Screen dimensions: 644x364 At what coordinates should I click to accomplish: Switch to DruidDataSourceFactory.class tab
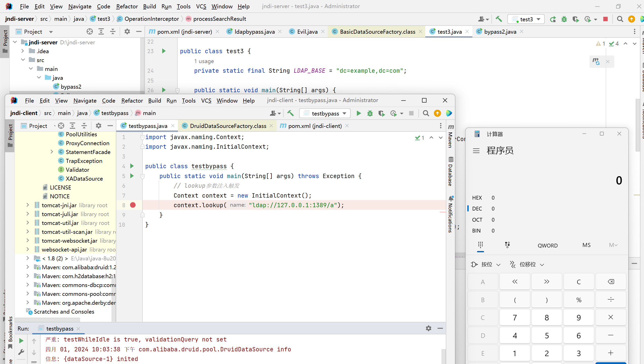click(x=228, y=126)
